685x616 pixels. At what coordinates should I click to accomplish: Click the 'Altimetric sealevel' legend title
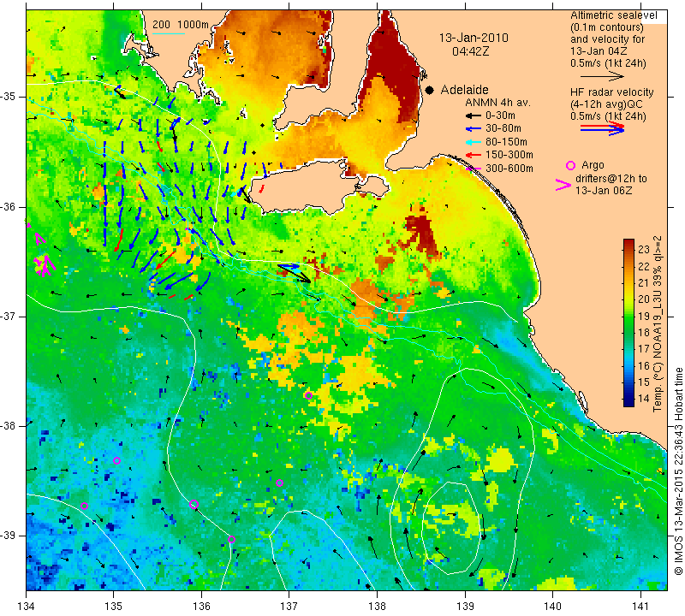(613, 15)
